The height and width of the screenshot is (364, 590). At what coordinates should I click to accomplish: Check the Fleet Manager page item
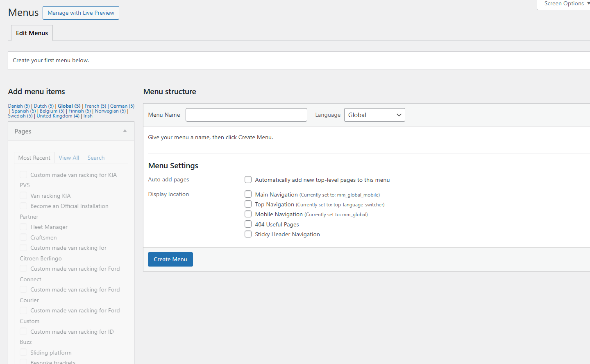click(x=24, y=227)
